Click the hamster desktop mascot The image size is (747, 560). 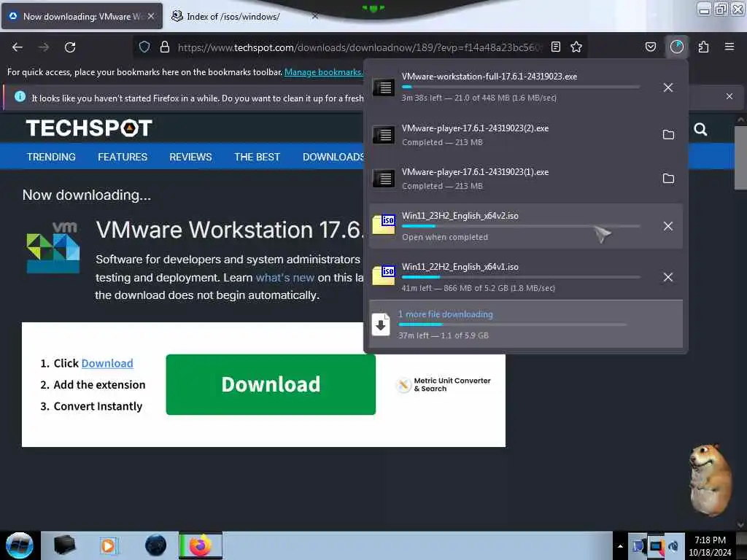point(711,480)
